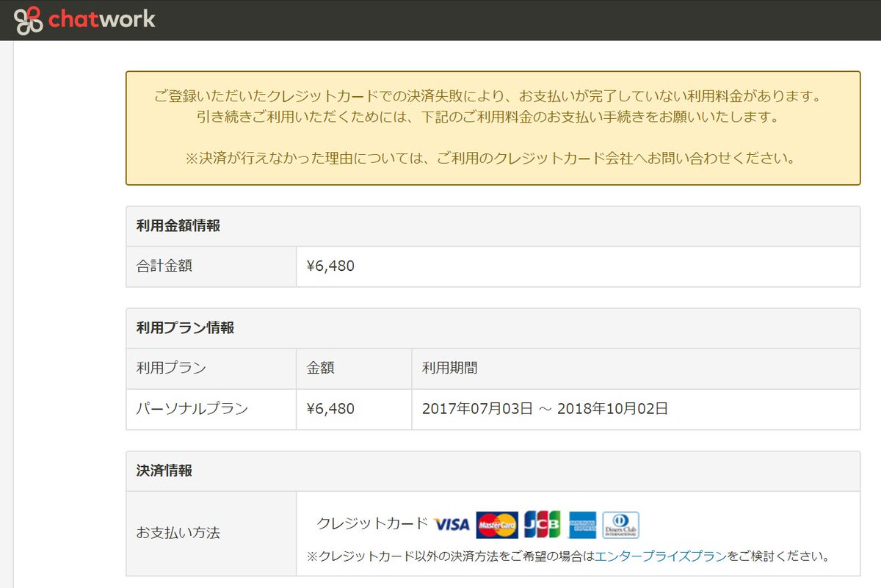Click the payment-failure warning notice box

click(493, 128)
